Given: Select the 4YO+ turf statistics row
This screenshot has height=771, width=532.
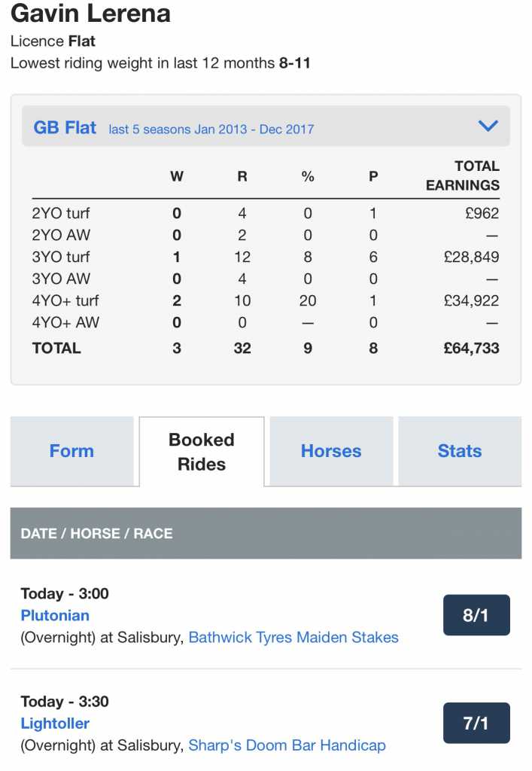Looking at the screenshot, I should [x=65, y=300].
